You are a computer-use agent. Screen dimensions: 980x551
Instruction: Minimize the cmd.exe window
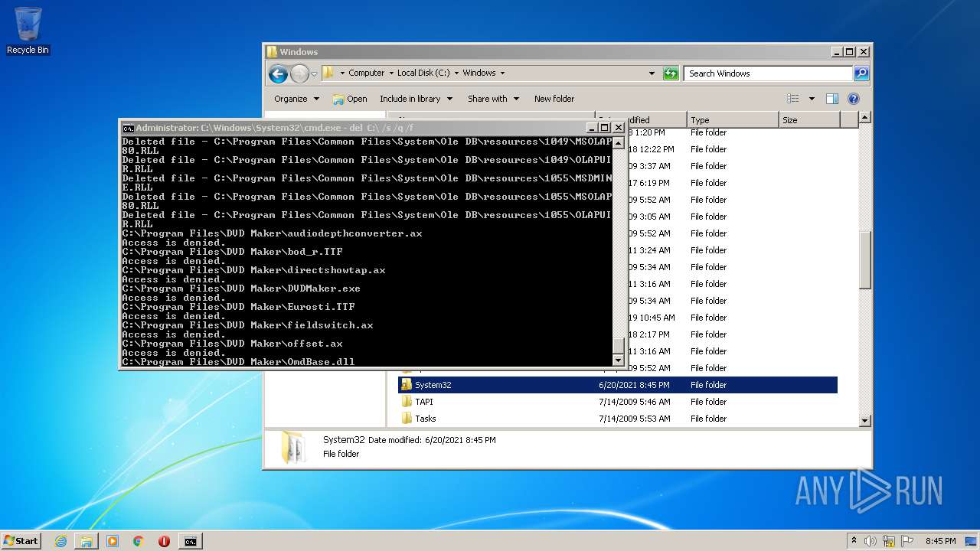tap(591, 128)
